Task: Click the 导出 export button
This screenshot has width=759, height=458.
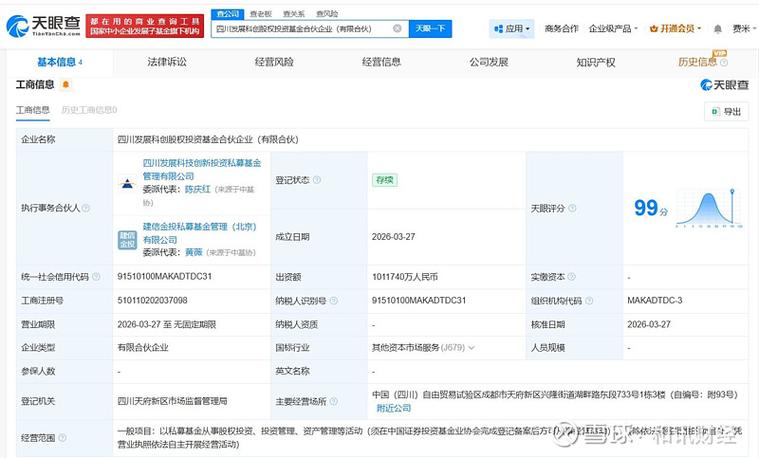Action: (726, 112)
